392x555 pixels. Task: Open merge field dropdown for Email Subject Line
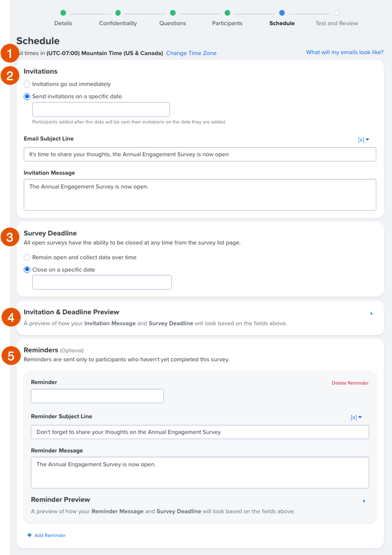pos(363,139)
